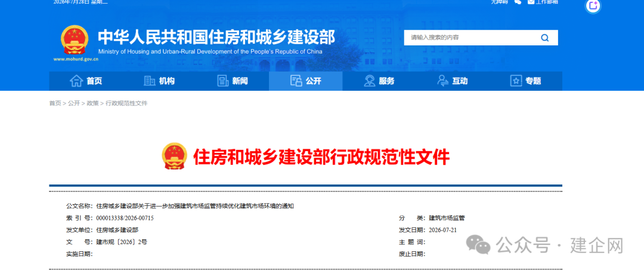Click the 发文单位 value 住房城乡建设部
This screenshot has width=644, height=271.
pyautogui.click(x=117, y=230)
